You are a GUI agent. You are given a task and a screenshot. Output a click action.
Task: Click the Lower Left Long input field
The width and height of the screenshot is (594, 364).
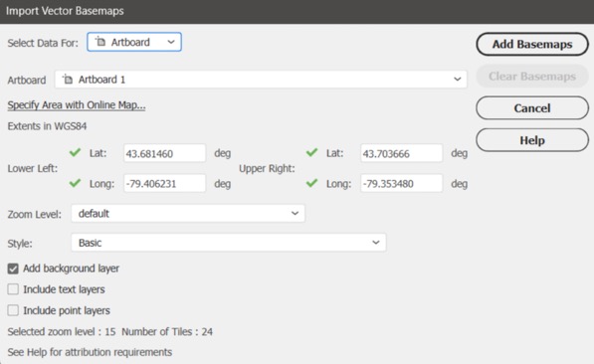pyautogui.click(x=165, y=184)
